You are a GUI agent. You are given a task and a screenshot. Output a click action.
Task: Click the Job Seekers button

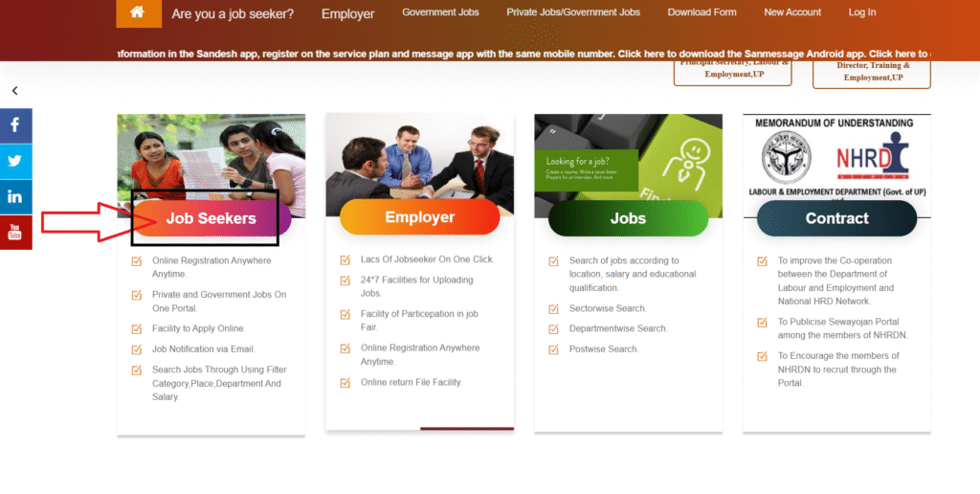coord(212,218)
